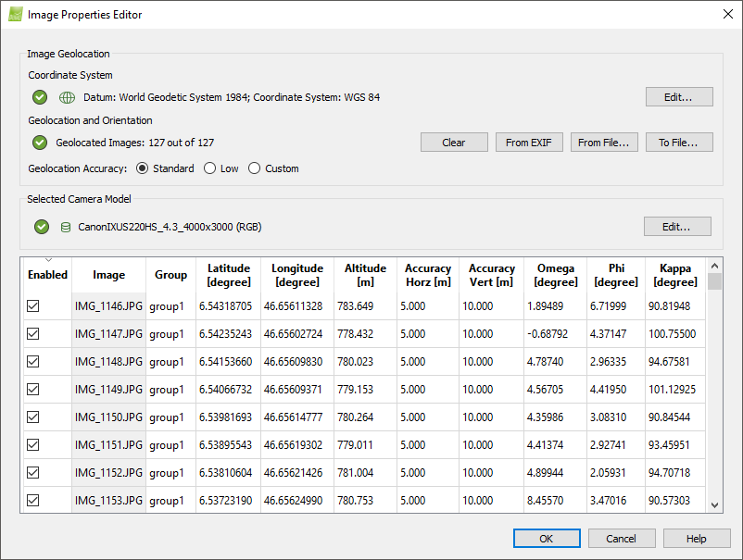743x560 pixels.
Task: Select Low geolocation accuracy
Action: [209, 168]
